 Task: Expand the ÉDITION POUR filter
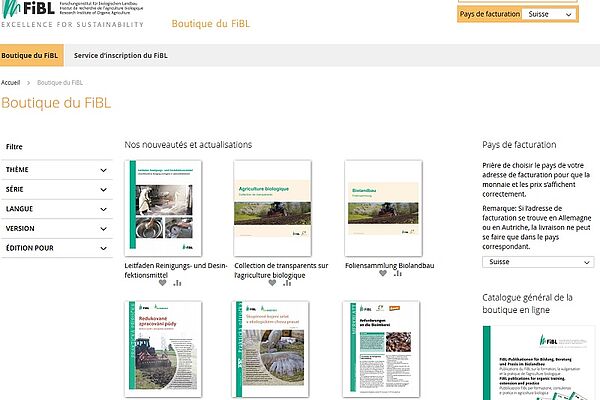(57, 248)
